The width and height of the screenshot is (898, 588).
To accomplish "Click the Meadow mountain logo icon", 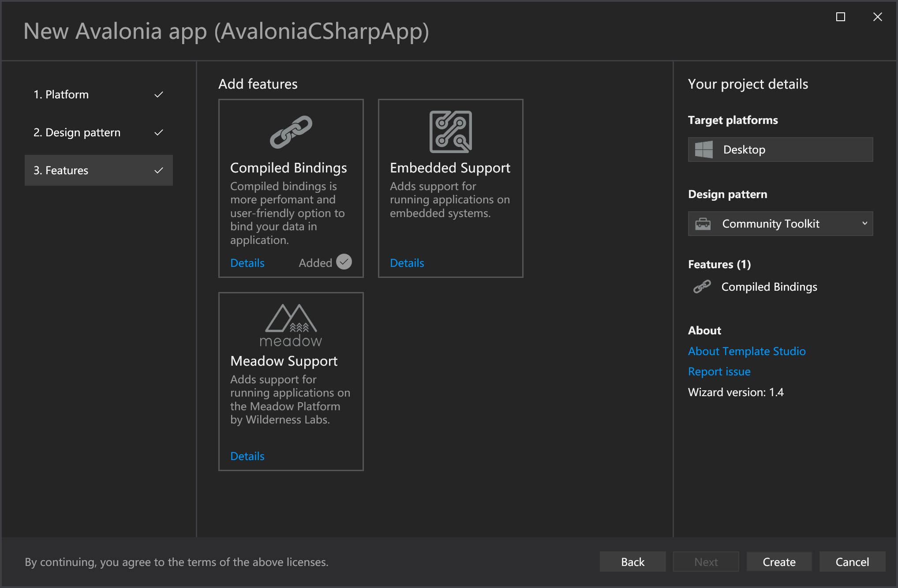I will (x=291, y=325).
